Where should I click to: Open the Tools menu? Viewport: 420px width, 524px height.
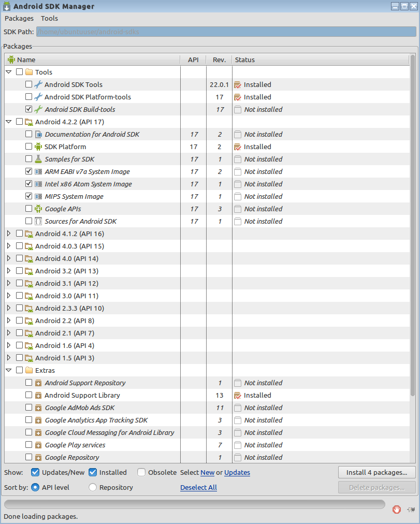[x=49, y=18]
